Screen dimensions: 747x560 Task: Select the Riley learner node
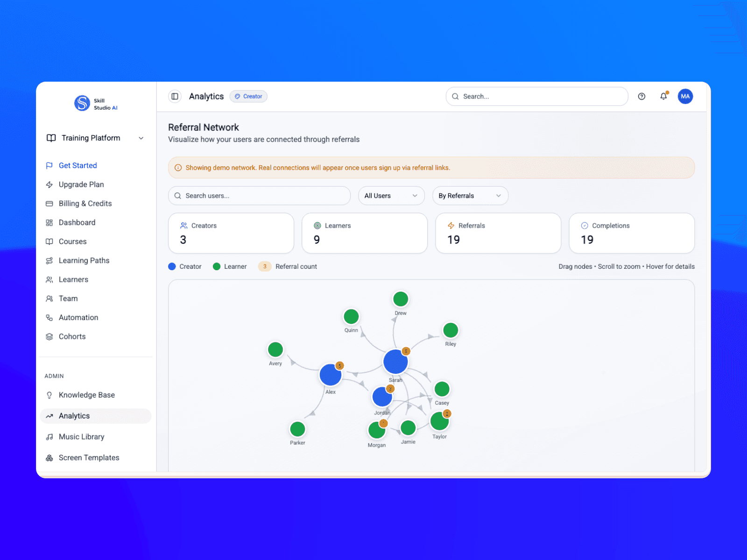point(451,330)
